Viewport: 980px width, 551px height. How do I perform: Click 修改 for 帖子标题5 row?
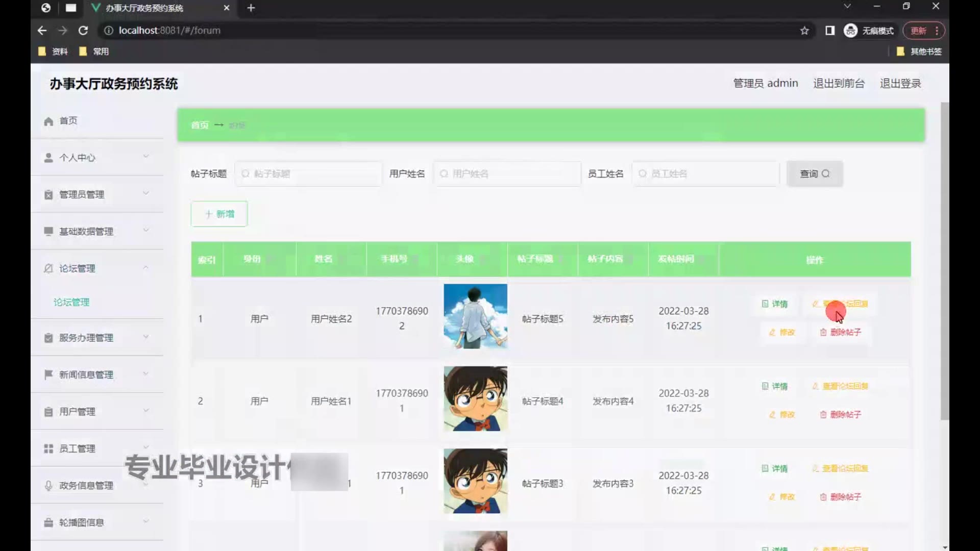(x=781, y=332)
